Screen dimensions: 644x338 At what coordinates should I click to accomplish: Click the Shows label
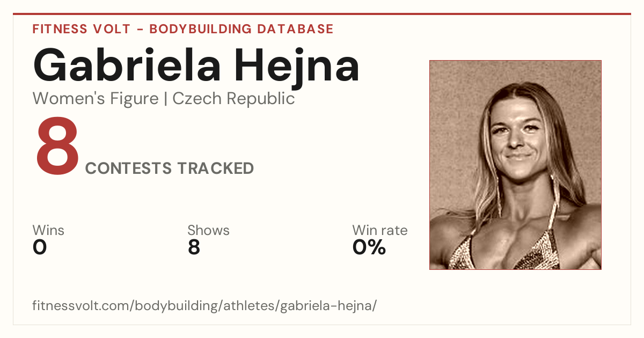[x=208, y=230]
